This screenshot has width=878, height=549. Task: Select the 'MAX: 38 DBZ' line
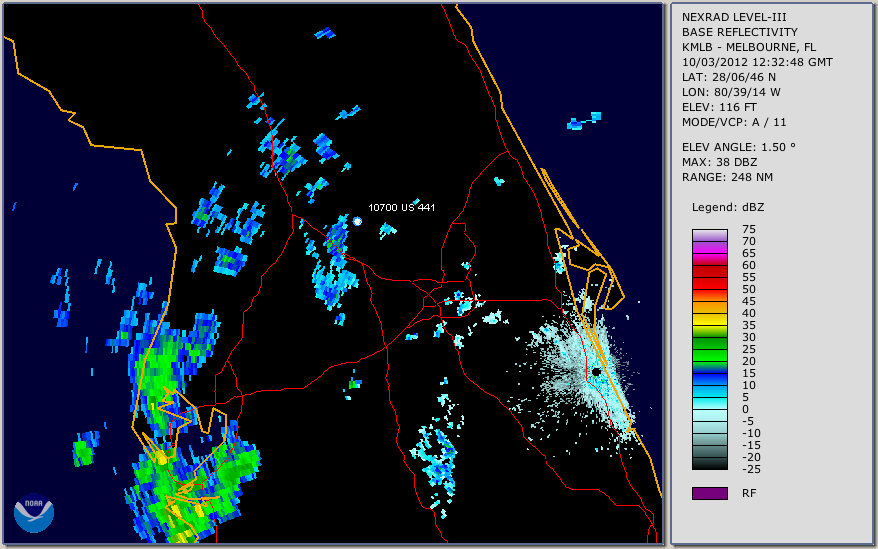pyautogui.click(x=720, y=162)
